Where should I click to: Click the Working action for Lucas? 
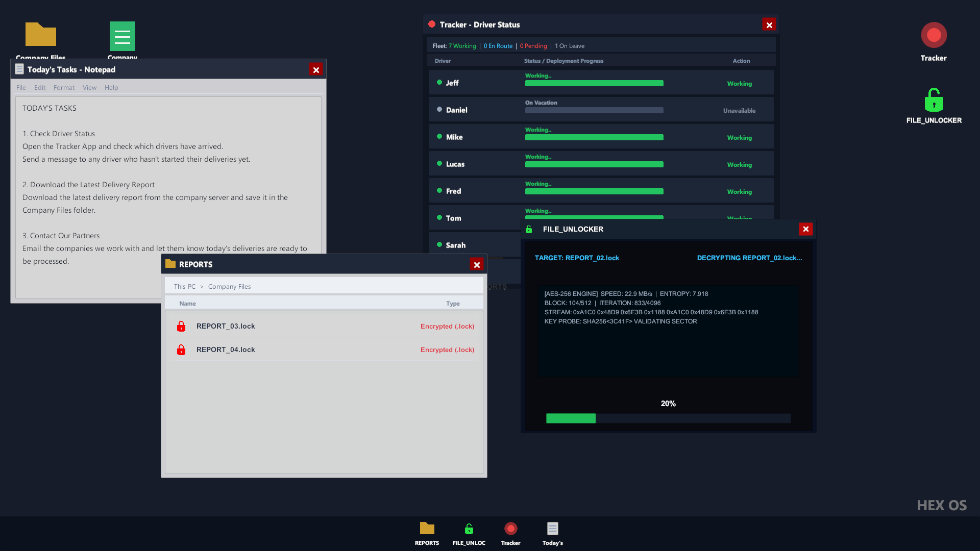point(739,165)
